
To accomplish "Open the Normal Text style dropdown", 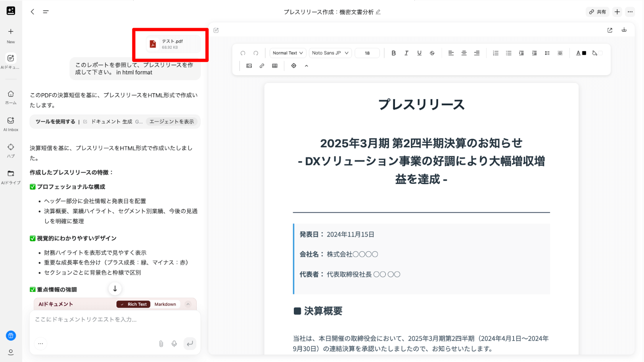I will click(x=287, y=53).
